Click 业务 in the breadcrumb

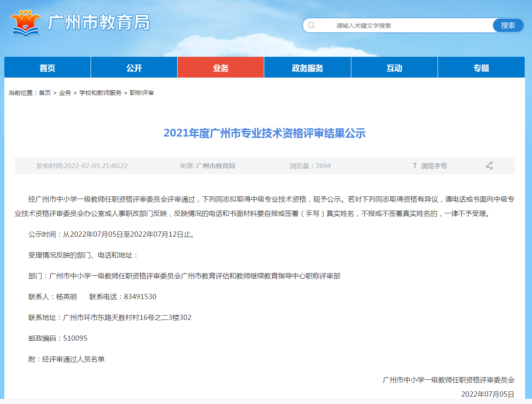[x=65, y=93]
